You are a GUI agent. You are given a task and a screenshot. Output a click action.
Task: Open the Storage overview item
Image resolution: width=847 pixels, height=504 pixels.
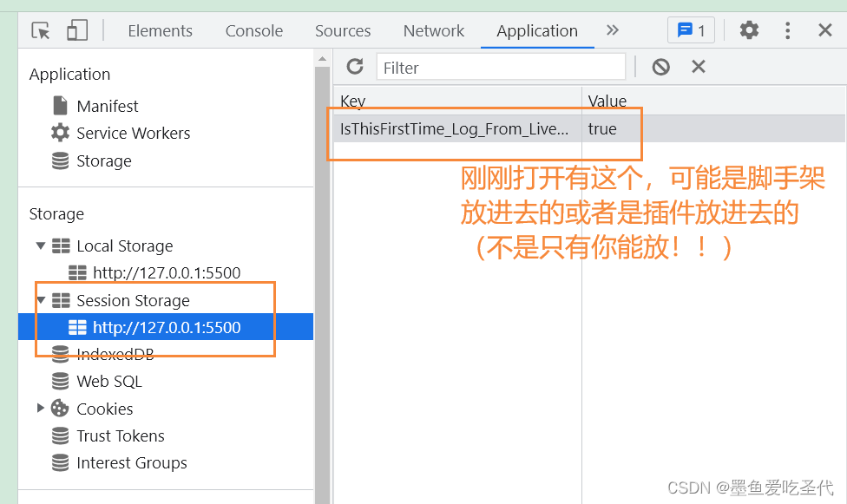pos(104,160)
